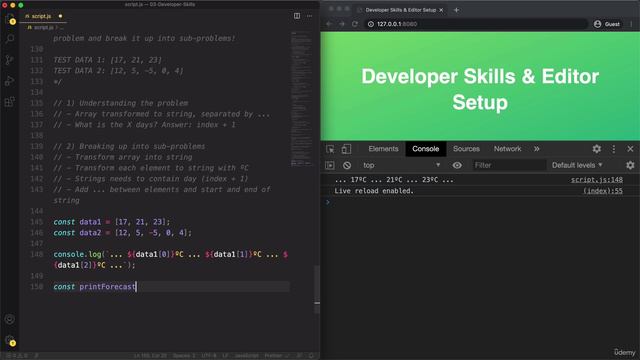Switch to the Console tab in DevTools
Screen dimensions: 640x360
coord(425,149)
